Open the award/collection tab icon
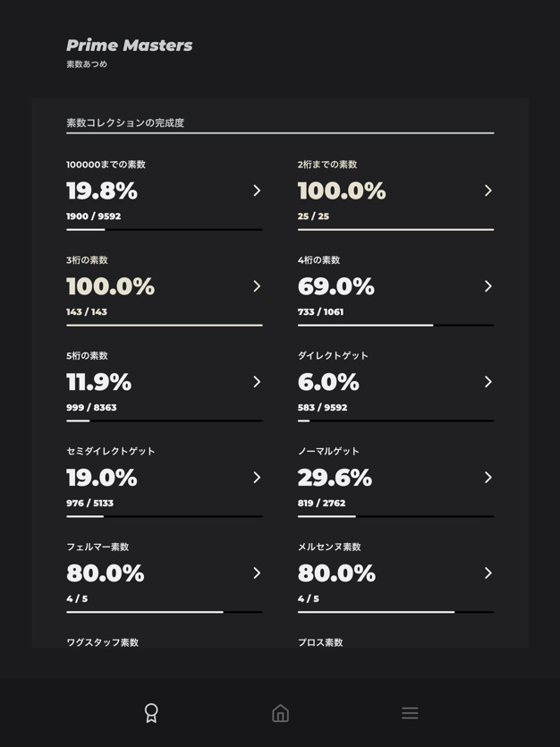This screenshot has width=560, height=747. pos(151,713)
